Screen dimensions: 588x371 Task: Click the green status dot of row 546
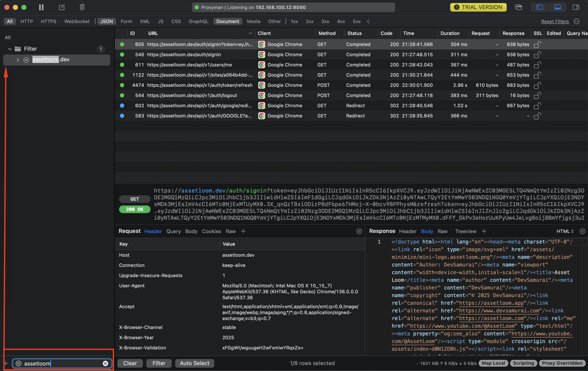click(x=122, y=54)
